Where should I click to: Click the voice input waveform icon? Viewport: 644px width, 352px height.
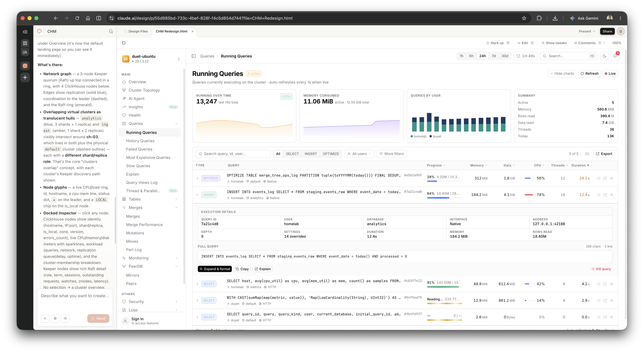coord(65,318)
